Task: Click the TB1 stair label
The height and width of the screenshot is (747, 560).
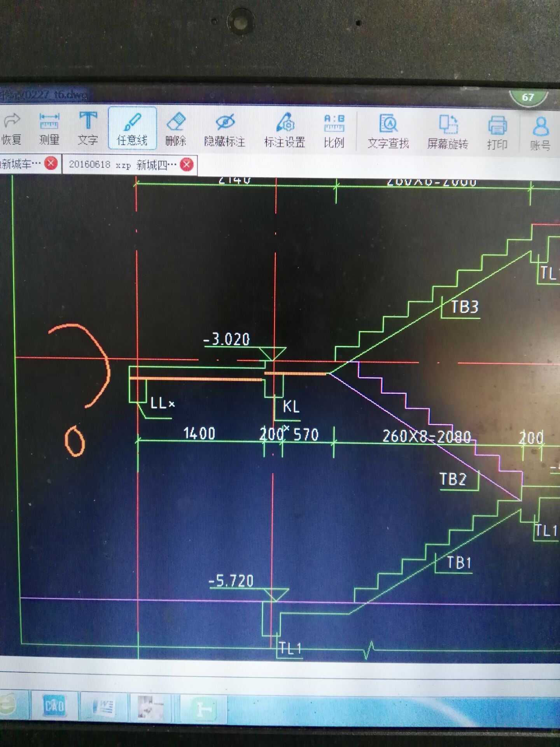Action: [x=459, y=563]
